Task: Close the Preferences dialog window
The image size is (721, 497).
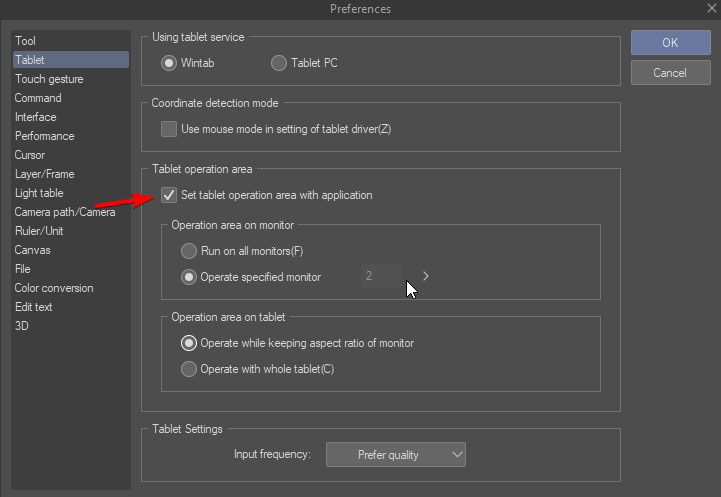Action: (x=711, y=8)
